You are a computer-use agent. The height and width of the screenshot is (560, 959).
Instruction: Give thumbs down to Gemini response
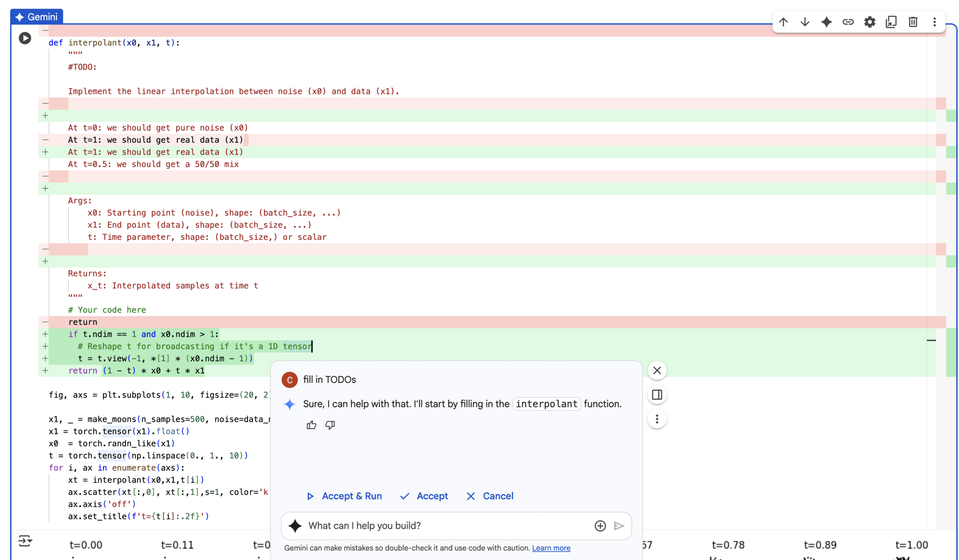tap(330, 425)
